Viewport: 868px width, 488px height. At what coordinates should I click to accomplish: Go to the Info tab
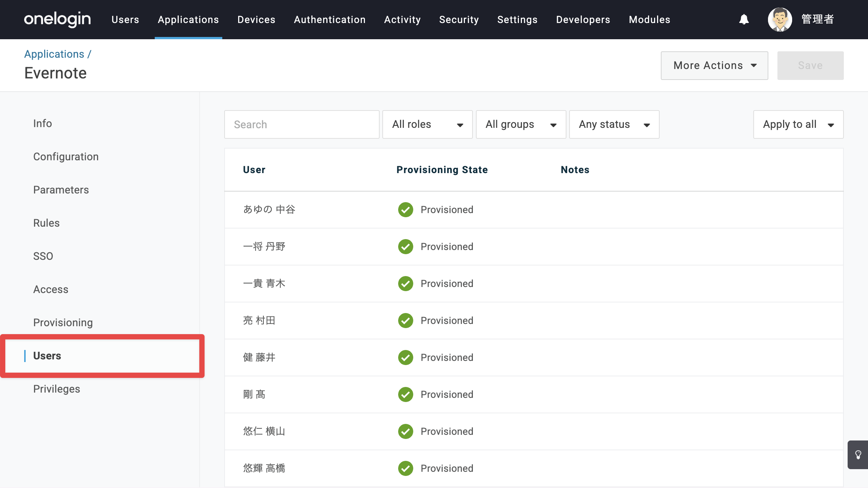tap(43, 123)
